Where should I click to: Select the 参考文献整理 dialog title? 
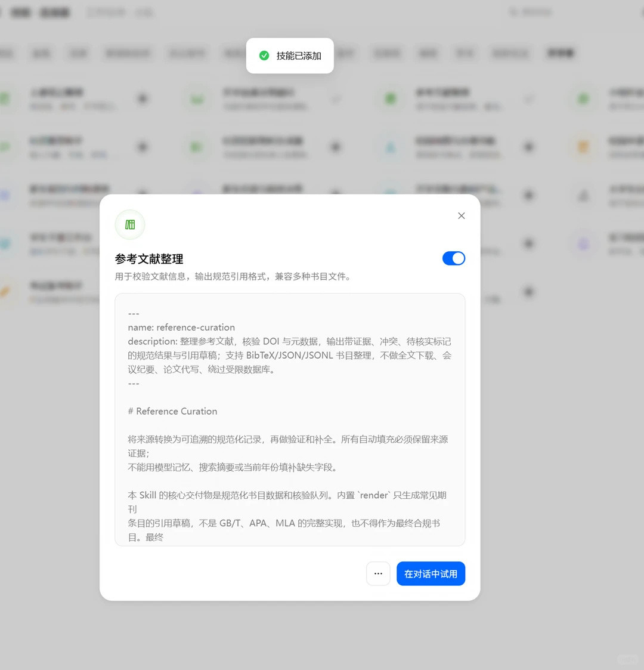[x=149, y=259]
